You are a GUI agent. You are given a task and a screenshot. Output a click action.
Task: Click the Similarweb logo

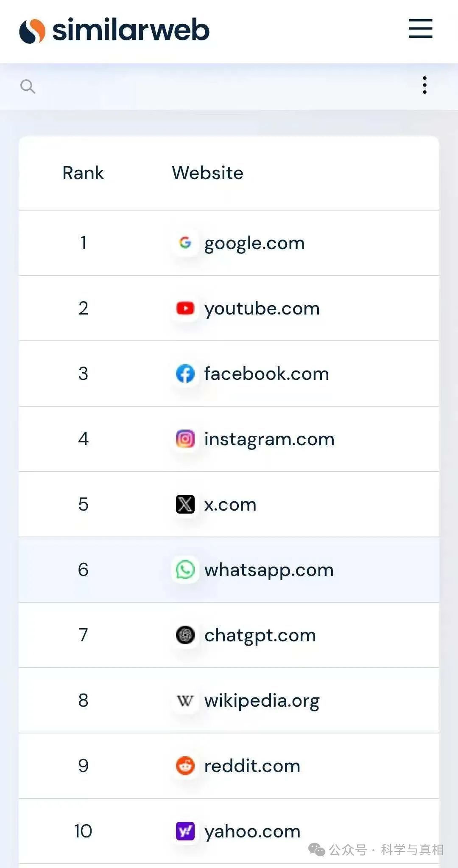[x=114, y=31]
